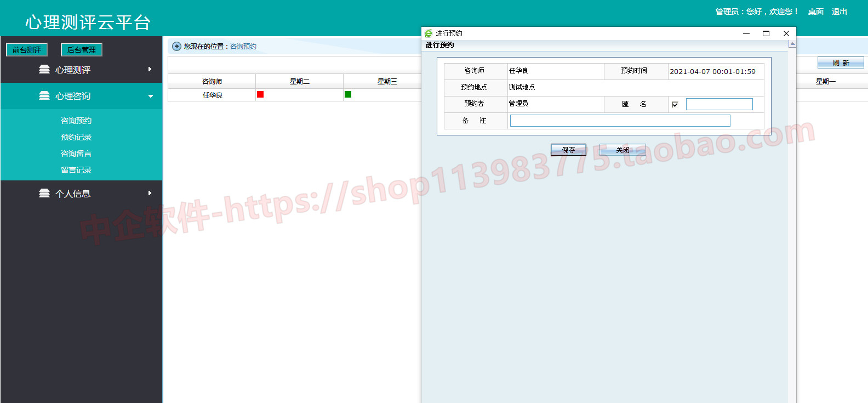Select the red slot under 星期二

(260, 94)
